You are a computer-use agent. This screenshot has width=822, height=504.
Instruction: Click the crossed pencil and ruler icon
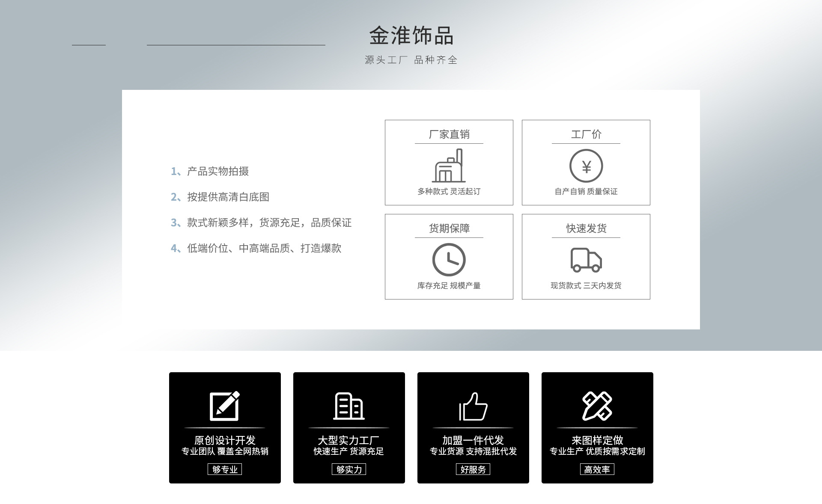pyautogui.click(x=597, y=406)
